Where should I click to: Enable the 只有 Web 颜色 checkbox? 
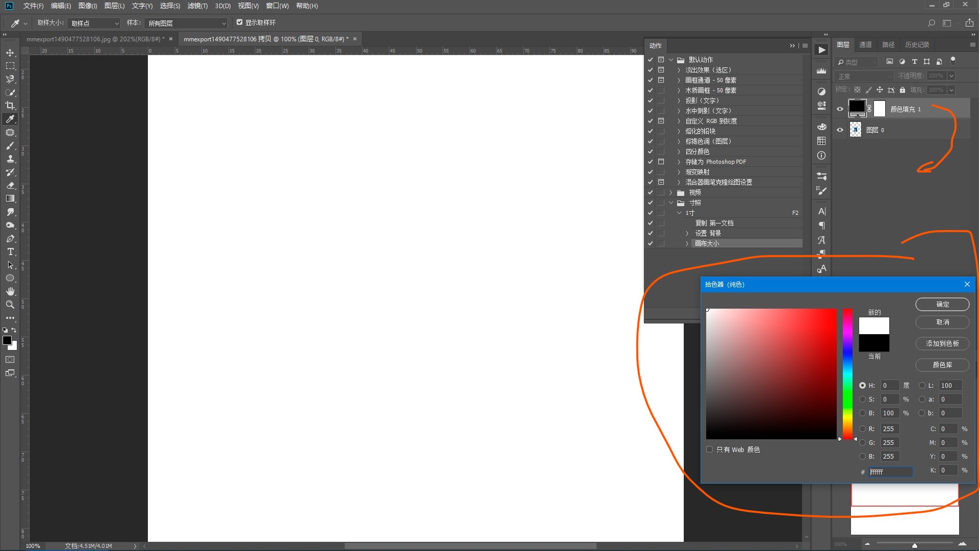[x=709, y=449]
